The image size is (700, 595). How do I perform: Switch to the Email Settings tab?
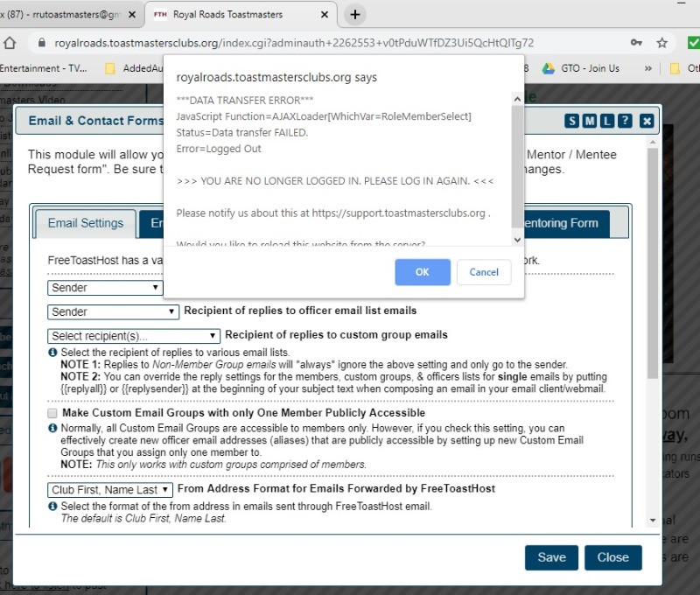[86, 223]
